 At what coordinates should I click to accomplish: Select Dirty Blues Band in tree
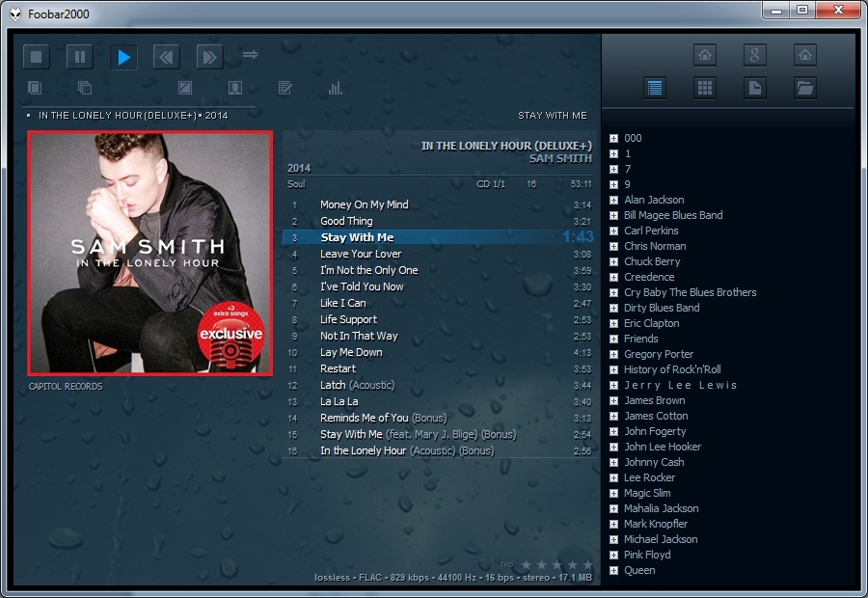point(662,308)
